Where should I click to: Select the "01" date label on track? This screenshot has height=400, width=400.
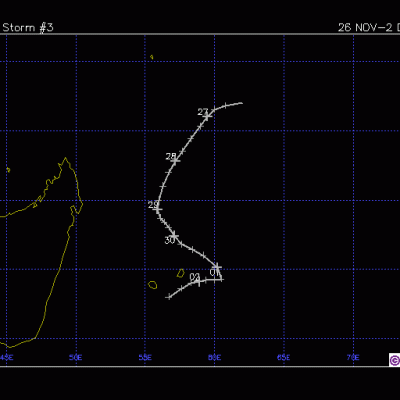point(214,272)
